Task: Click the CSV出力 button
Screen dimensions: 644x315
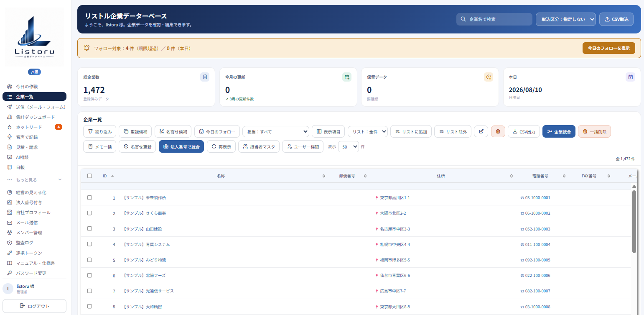Action: point(524,131)
